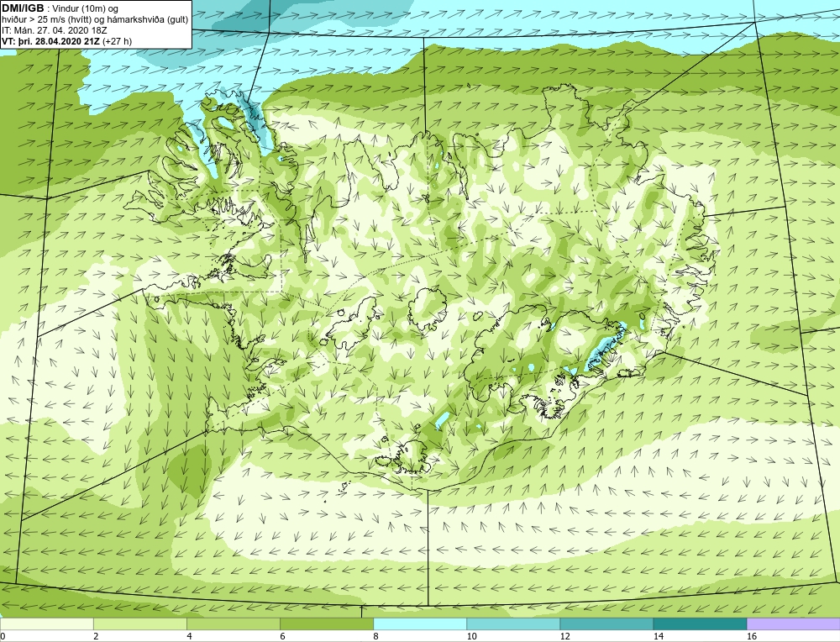840x642 pixels.
Task: Click the legend scale label '2'
Action: tap(96, 636)
